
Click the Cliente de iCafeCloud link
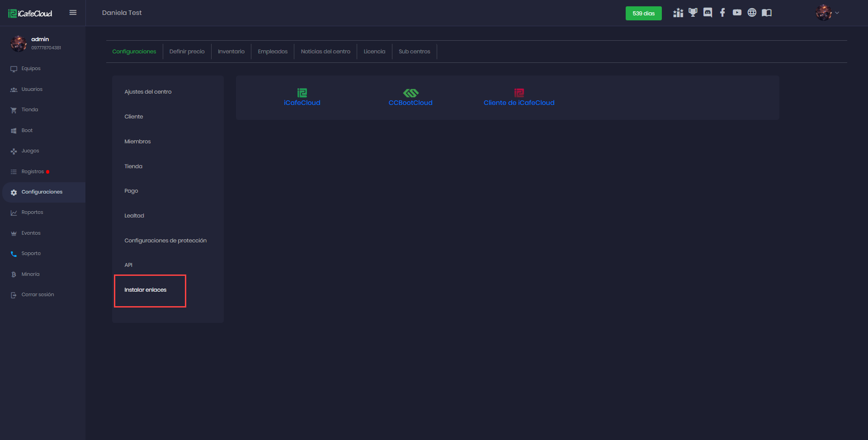click(519, 103)
